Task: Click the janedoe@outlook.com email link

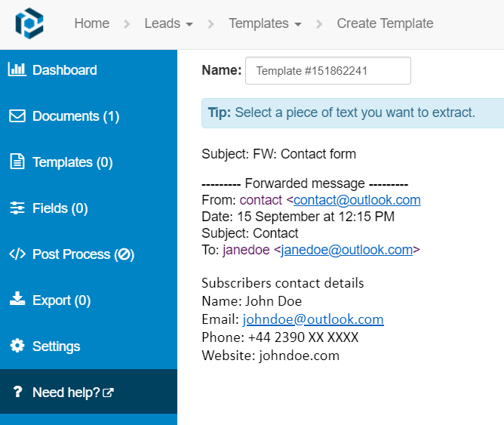Action: [x=347, y=250]
